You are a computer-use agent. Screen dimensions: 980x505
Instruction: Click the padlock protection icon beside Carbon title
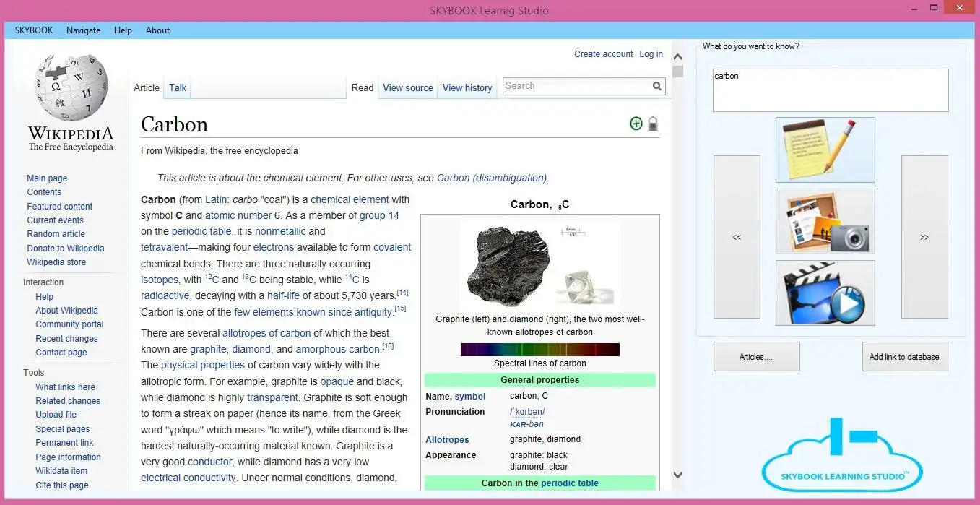(x=653, y=124)
